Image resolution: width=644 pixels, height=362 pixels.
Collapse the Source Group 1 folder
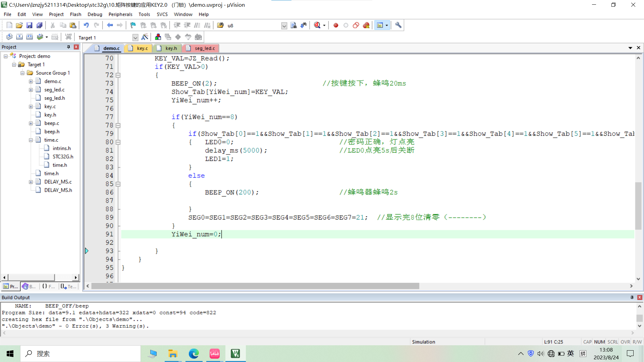[x=22, y=73]
